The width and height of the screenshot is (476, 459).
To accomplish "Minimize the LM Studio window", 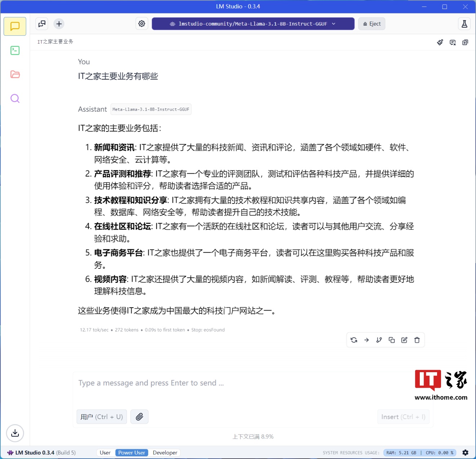I will [424, 6].
